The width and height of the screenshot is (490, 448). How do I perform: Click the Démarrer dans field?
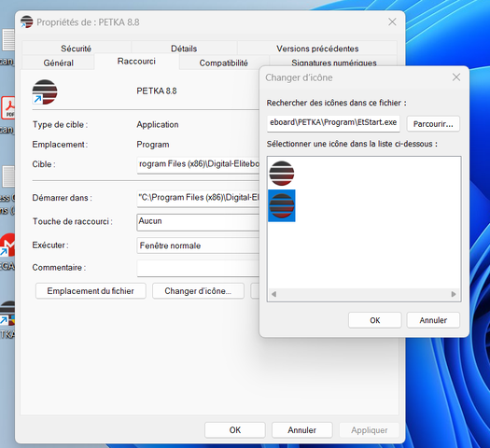click(198, 198)
